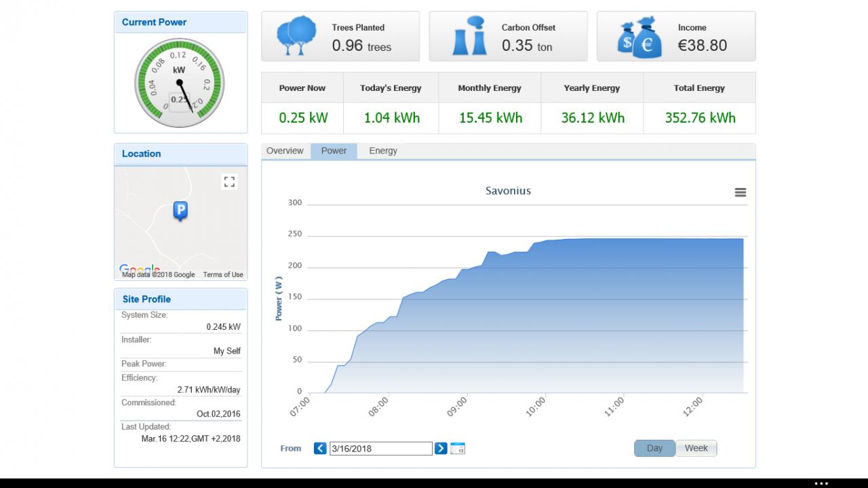Click the Total Energy value 352.76 kWh
This screenshot has width=868, height=488.
700,117
